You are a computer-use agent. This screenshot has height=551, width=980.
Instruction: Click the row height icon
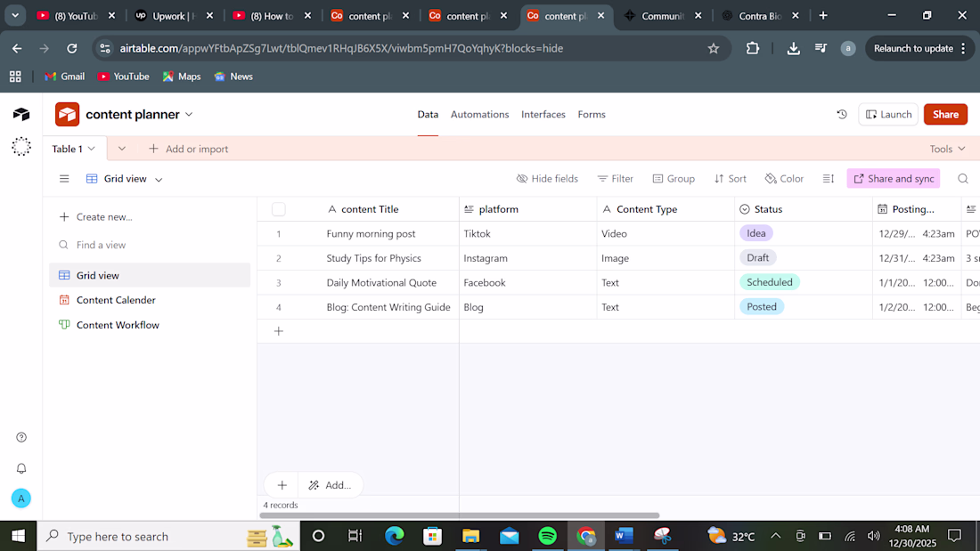tap(829, 179)
